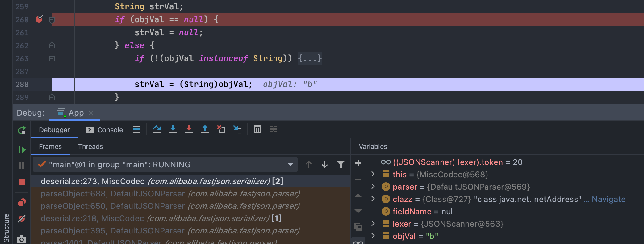This screenshot has height=244, width=644.
Task: Select the previous frame up arrow
Action: coord(309,164)
